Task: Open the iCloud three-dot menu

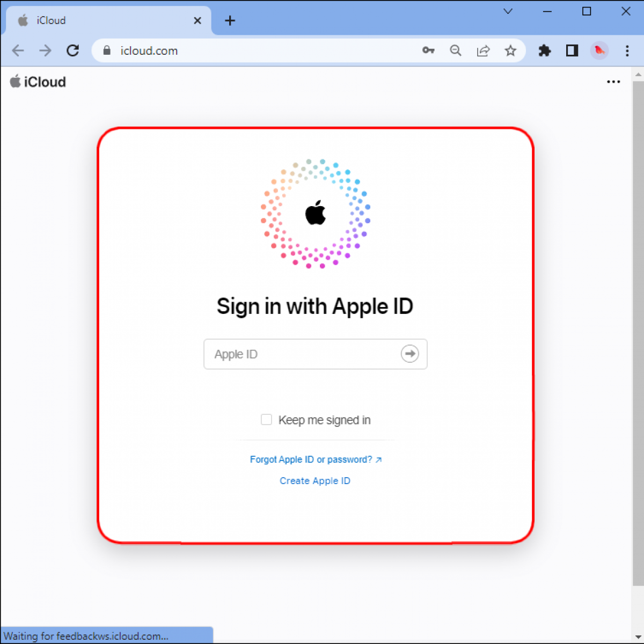Action: click(613, 82)
